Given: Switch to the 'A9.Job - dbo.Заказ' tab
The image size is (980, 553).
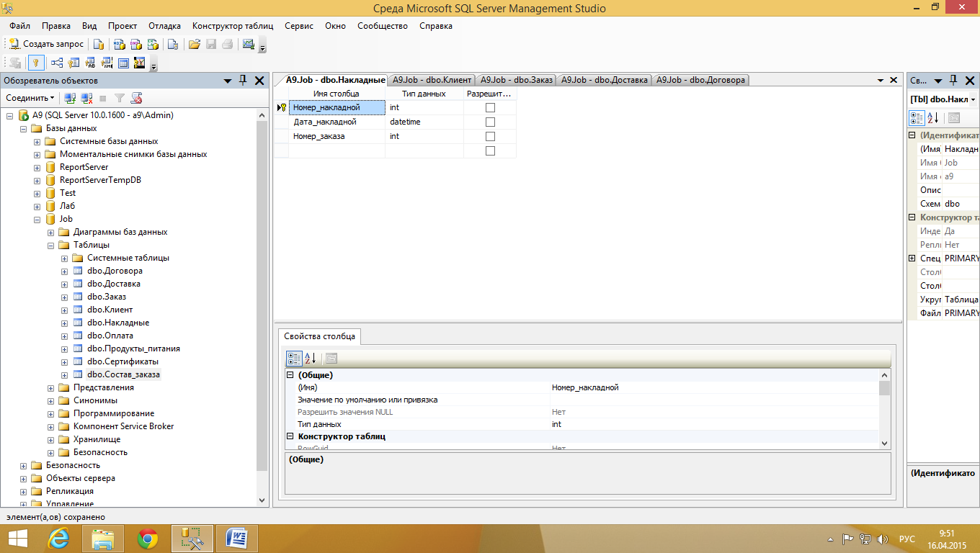Looking at the screenshot, I should pyautogui.click(x=517, y=80).
